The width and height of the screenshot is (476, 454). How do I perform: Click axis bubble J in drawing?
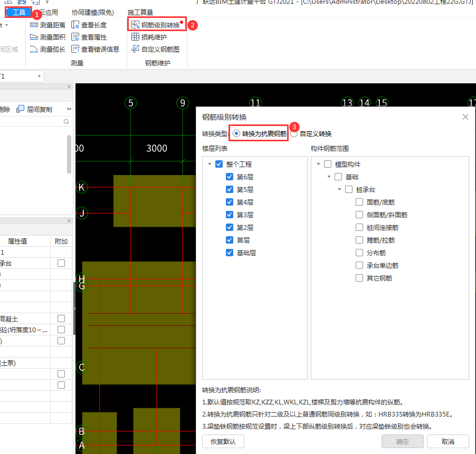82,213
